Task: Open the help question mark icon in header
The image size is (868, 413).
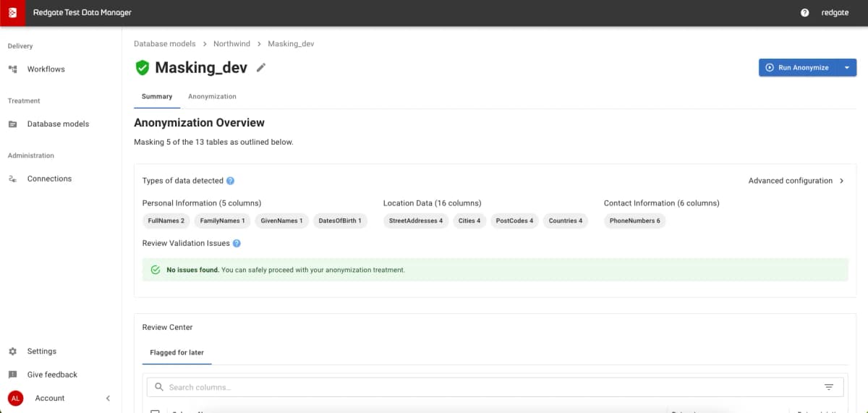Action: (805, 13)
